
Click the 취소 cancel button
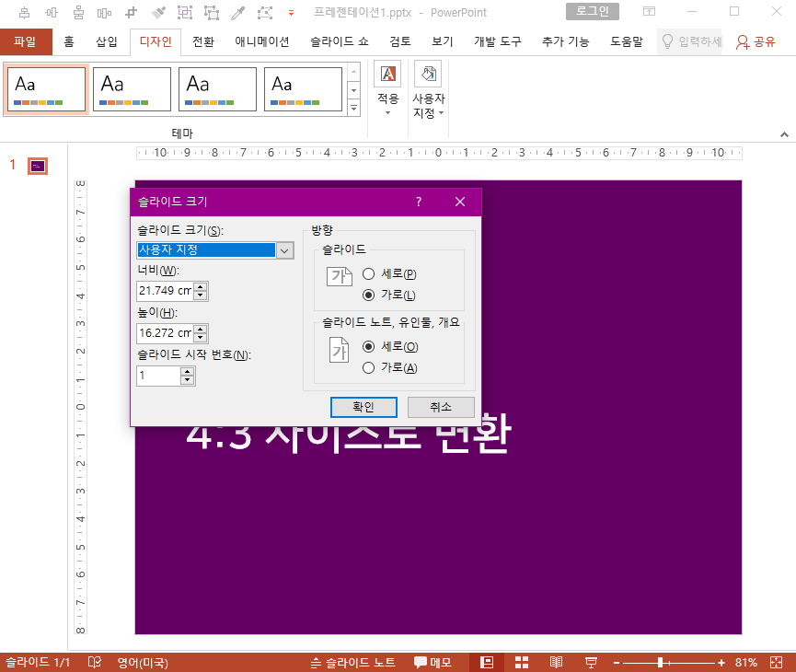pos(441,407)
